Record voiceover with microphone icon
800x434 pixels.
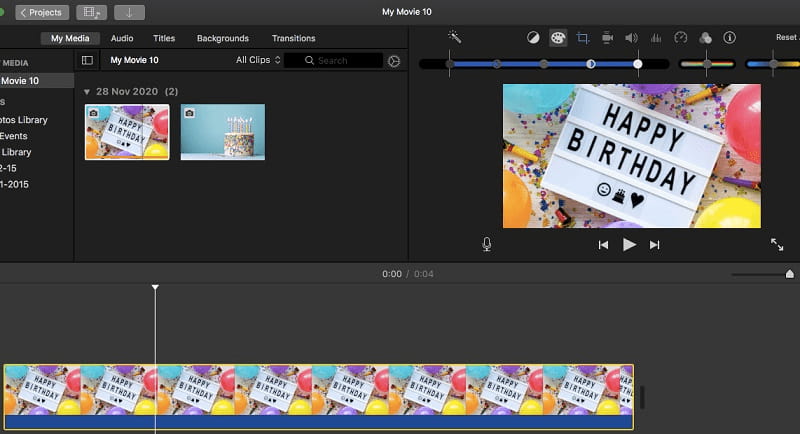(487, 244)
